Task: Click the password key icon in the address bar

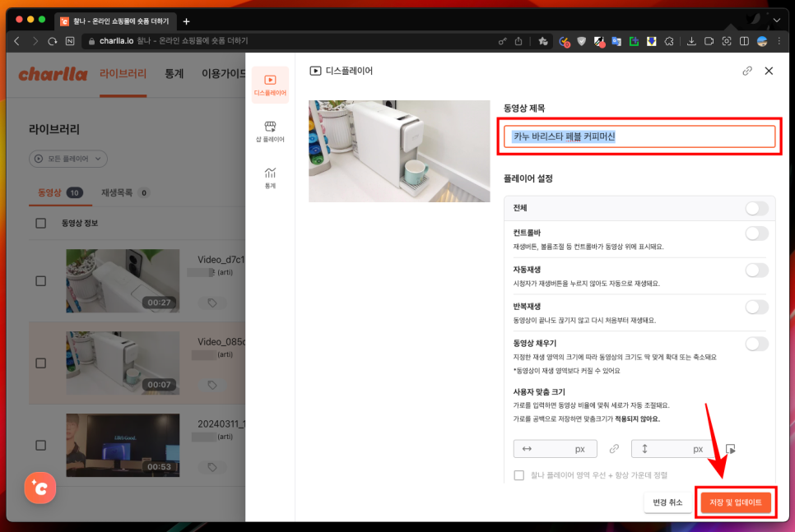Action: [x=502, y=41]
